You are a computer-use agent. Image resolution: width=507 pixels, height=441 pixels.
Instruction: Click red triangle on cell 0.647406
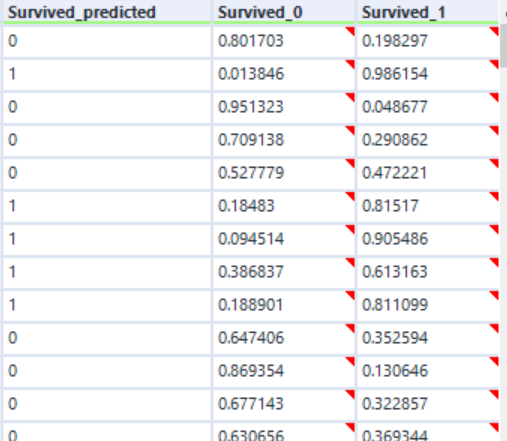coord(350,328)
